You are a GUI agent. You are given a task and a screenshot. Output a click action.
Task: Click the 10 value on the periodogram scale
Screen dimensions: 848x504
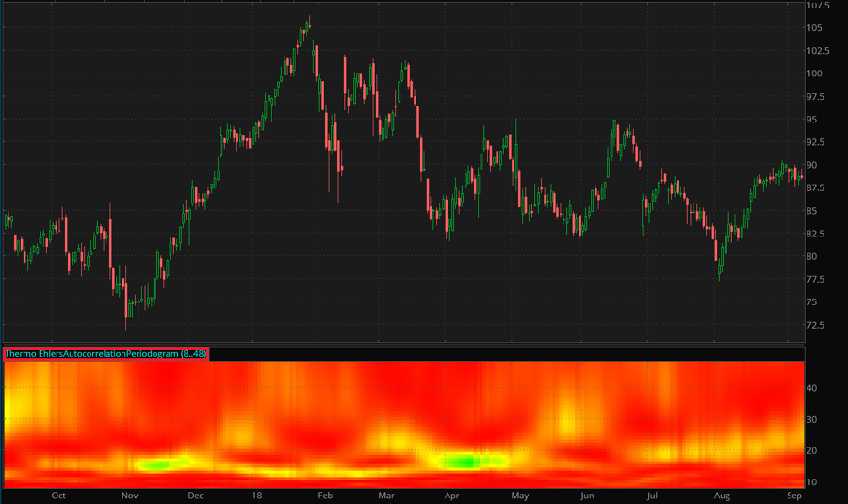click(812, 482)
